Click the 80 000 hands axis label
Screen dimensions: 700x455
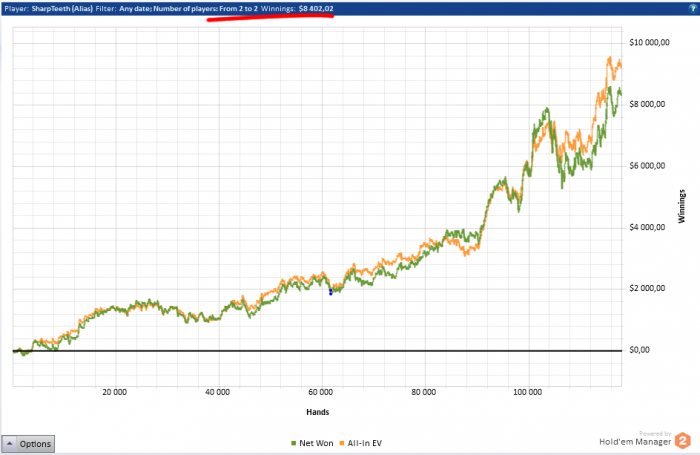tap(424, 392)
